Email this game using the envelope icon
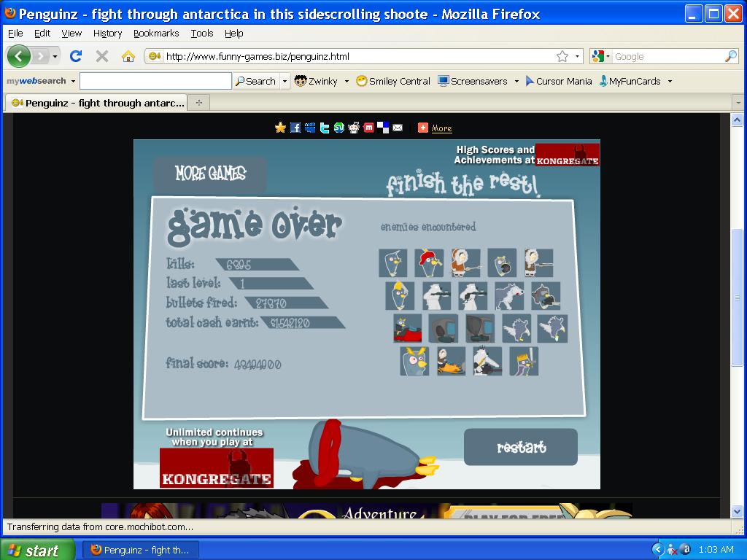This screenshot has height=560, width=747. (398, 128)
